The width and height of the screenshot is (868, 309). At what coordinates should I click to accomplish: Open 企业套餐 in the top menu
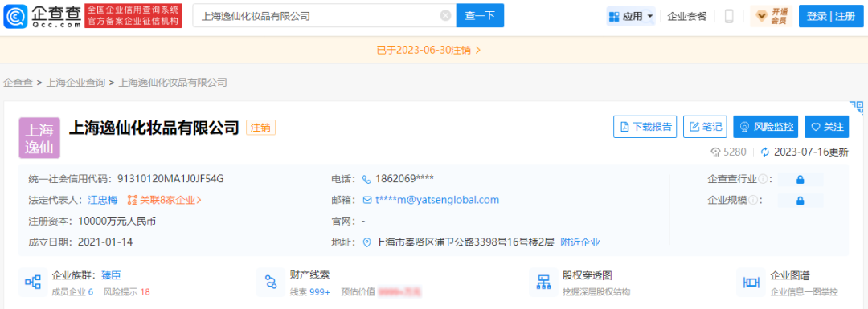[687, 16]
